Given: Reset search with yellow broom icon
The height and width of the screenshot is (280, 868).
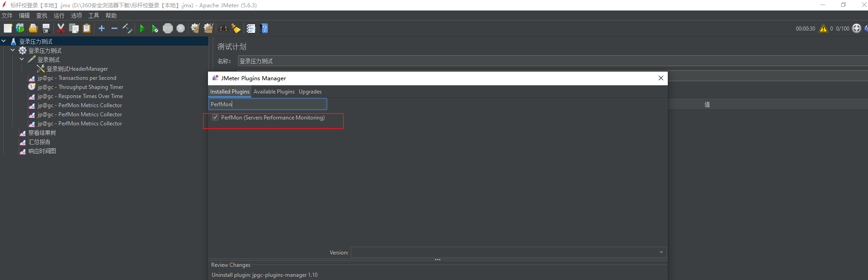Looking at the screenshot, I should (236, 28).
